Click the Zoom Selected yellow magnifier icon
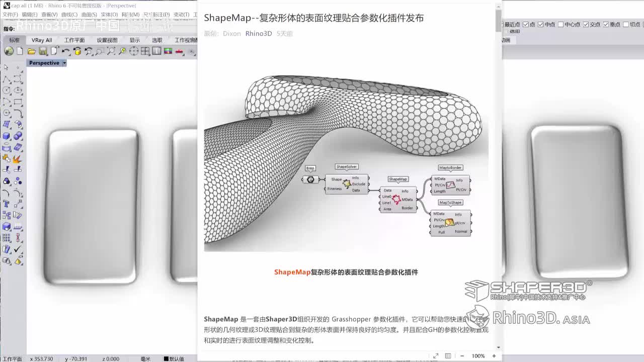This screenshot has width=644, height=362. [x=122, y=51]
